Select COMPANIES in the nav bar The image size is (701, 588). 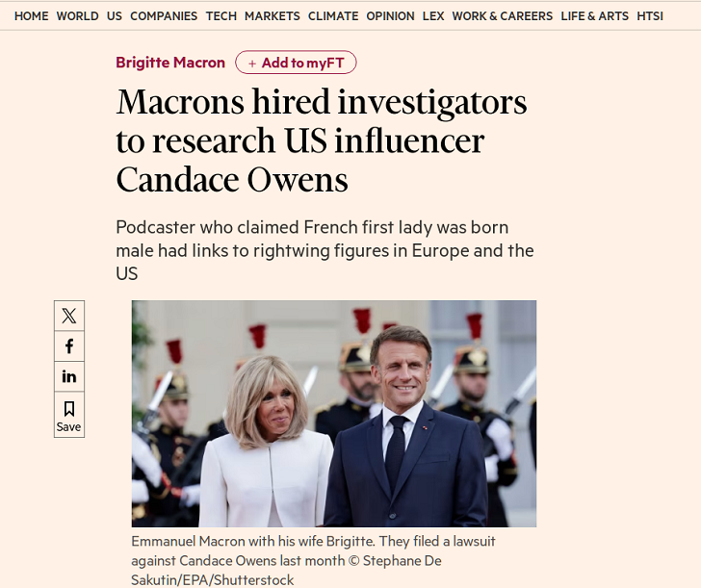click(164, 16)
